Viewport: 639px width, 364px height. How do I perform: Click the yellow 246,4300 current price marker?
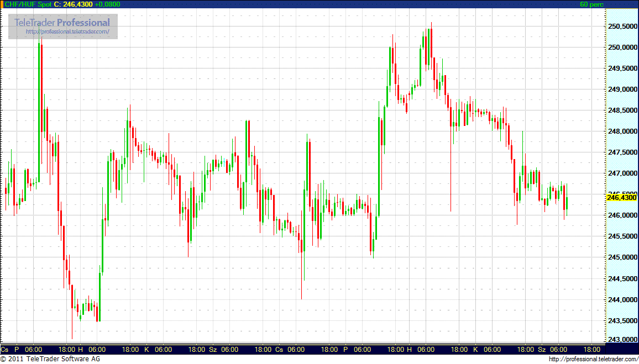(x=621, y=197)
